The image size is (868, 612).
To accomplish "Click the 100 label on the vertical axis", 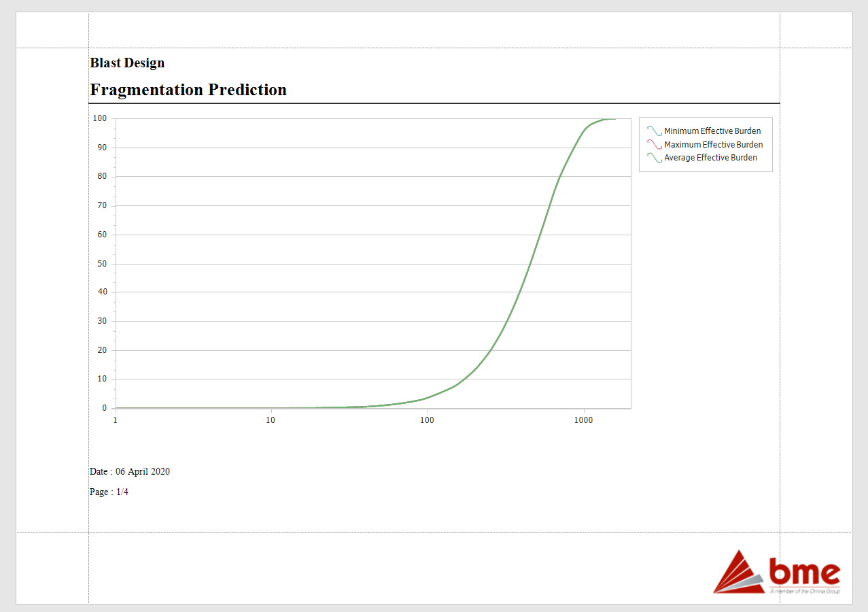I will point(100,118).
